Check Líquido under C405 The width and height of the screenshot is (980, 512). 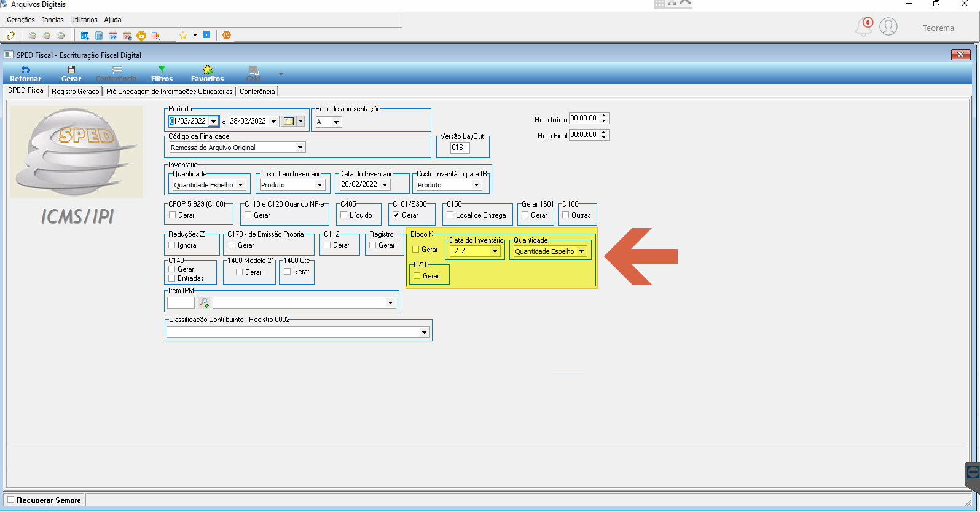[344, 215]
